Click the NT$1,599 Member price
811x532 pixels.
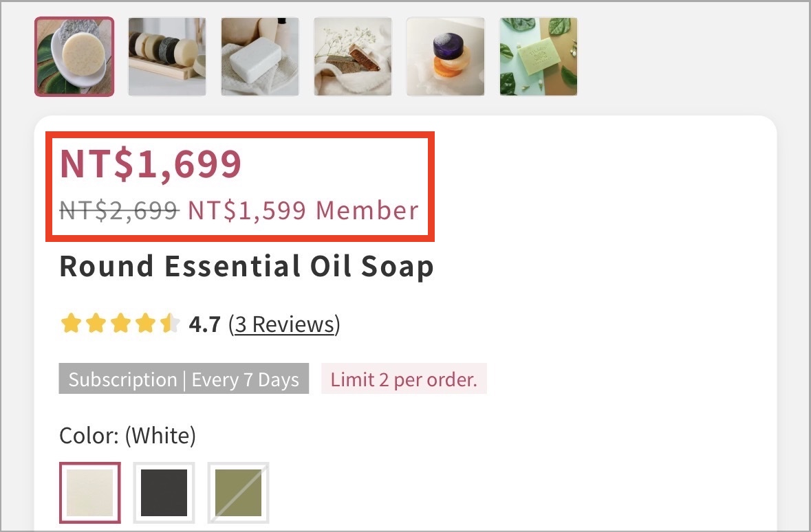click(303, 210)
